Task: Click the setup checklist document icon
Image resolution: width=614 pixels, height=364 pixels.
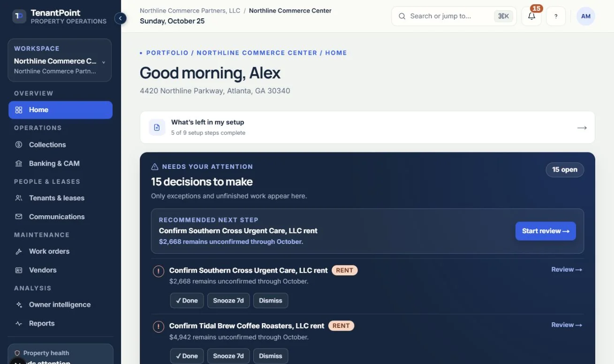Action: click(157, 127)
